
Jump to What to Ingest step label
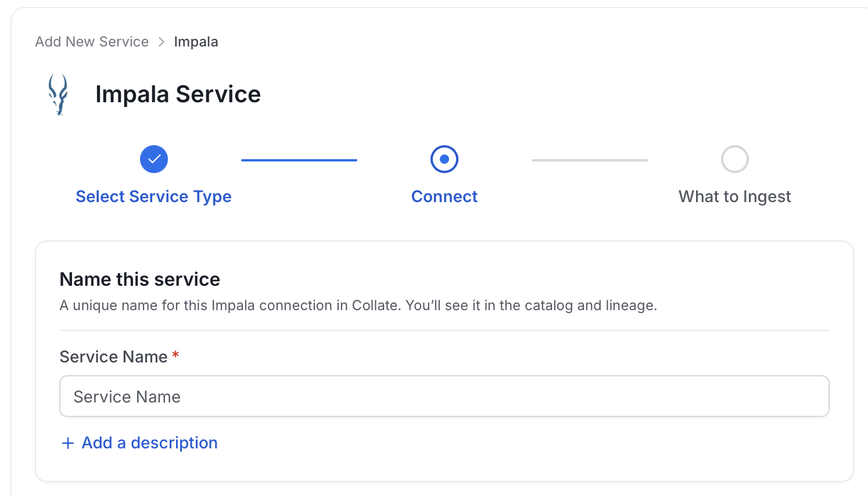pos(735,197)
